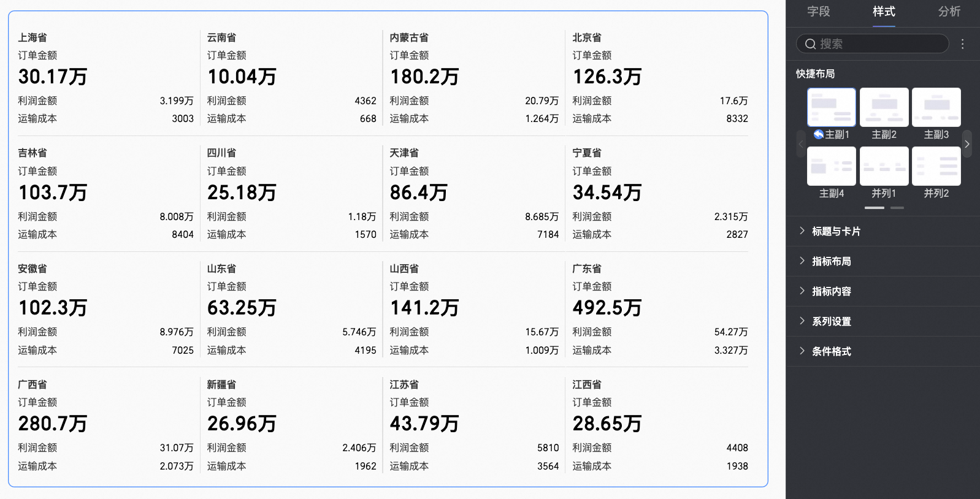Expand the 指标内容 section
The width and height of the screenshot is (980, 499).
coord(831,291)
